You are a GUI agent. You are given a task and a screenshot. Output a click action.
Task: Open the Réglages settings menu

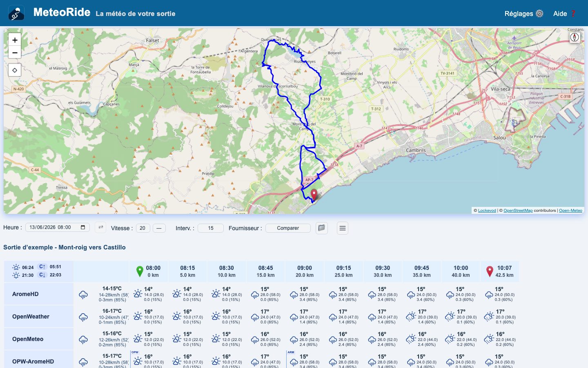(x=524, y=13)
